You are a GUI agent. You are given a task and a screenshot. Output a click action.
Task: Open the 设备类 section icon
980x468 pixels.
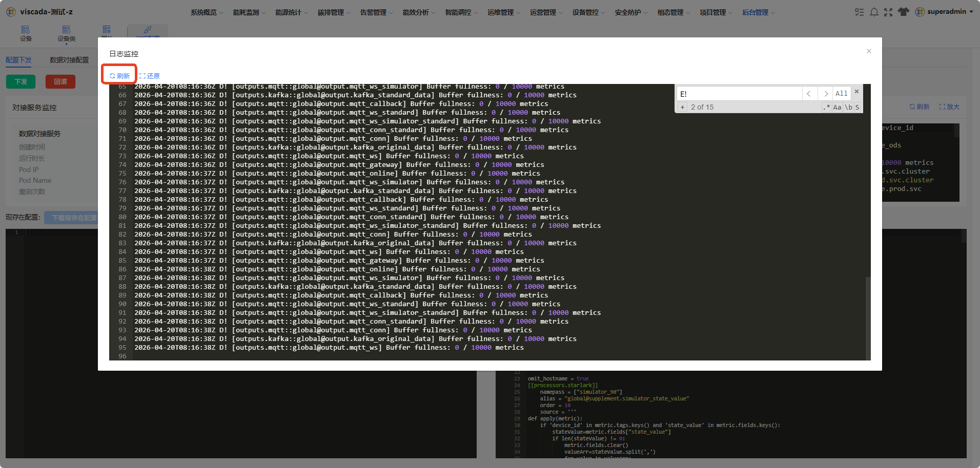(x=66, y=33)
